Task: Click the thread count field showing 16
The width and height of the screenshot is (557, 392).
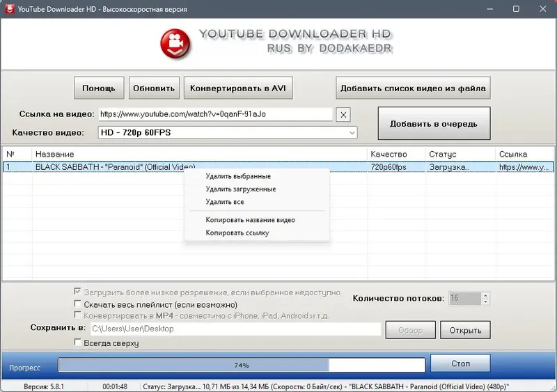Action: click(464, 298)
